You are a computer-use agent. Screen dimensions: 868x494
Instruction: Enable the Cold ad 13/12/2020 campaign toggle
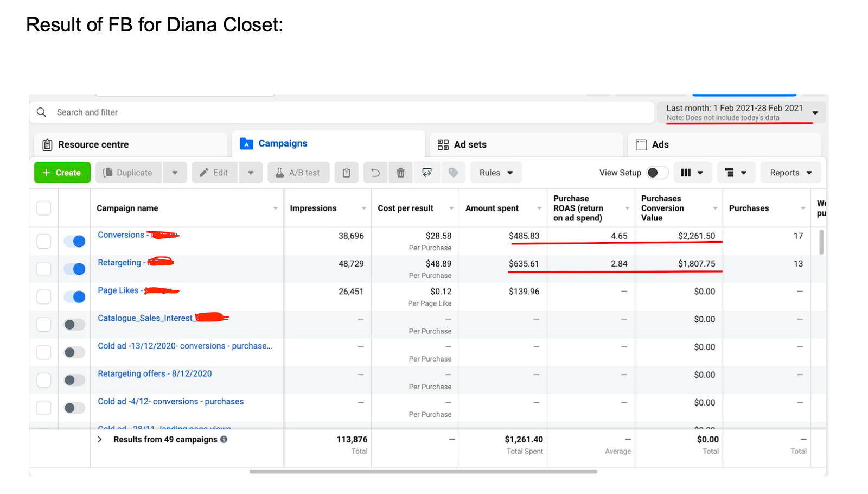point(74,352)
